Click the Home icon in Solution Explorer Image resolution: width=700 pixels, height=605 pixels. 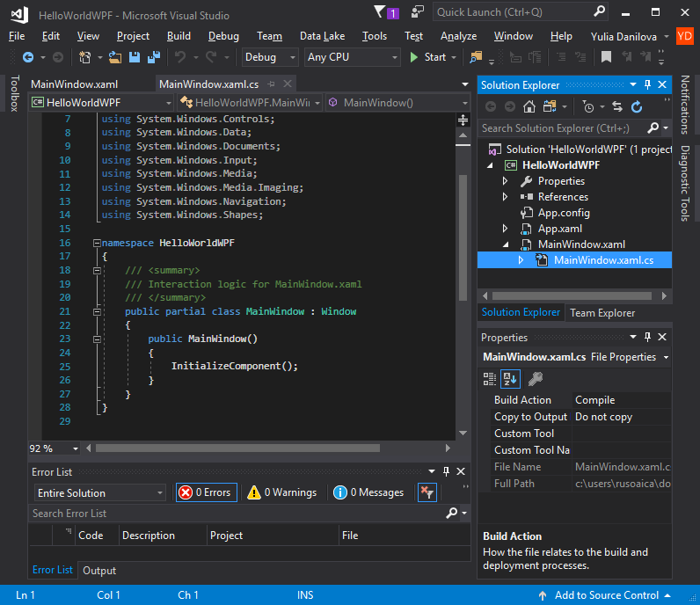coord(529,106)
